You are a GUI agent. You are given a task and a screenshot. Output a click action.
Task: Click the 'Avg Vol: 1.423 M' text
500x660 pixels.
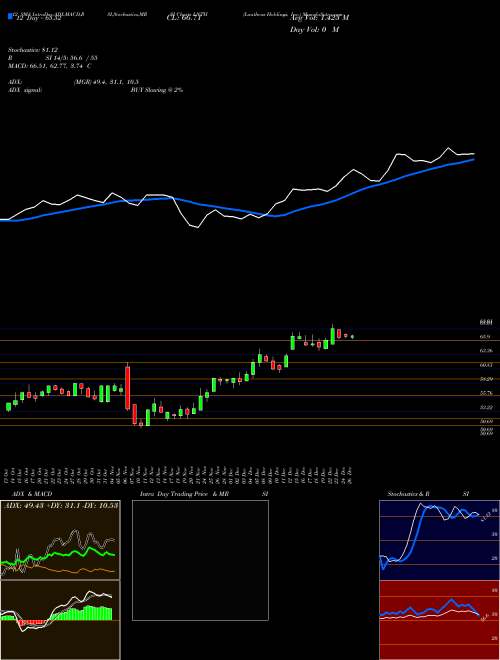coord(320,18)
